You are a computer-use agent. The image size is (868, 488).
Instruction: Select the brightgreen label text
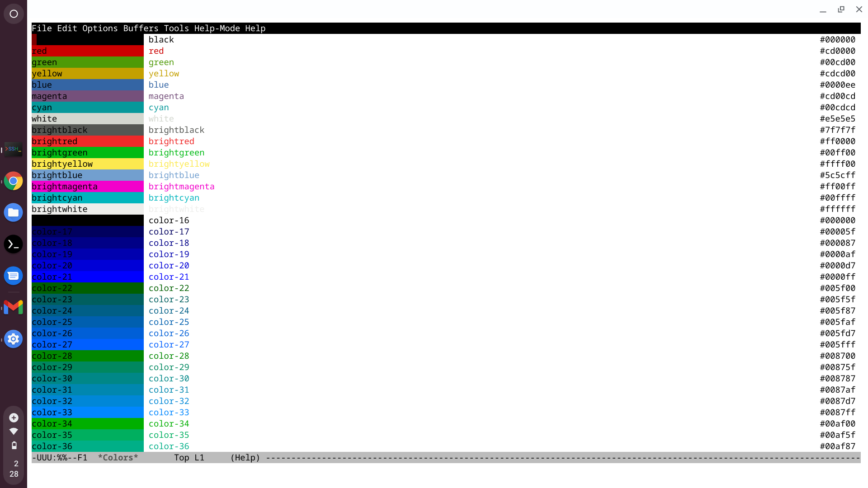tap(176, 152)
